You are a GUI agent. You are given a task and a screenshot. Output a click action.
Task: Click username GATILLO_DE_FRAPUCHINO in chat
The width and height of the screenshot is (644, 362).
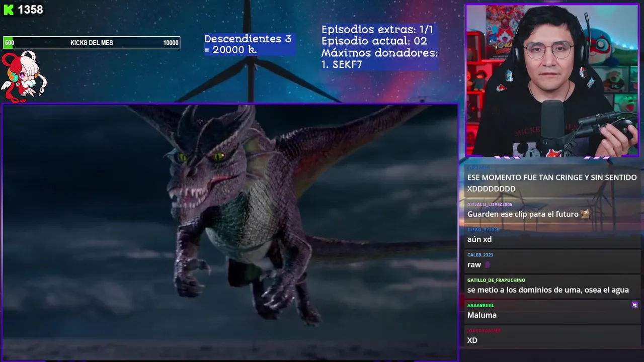click(496, 280)
